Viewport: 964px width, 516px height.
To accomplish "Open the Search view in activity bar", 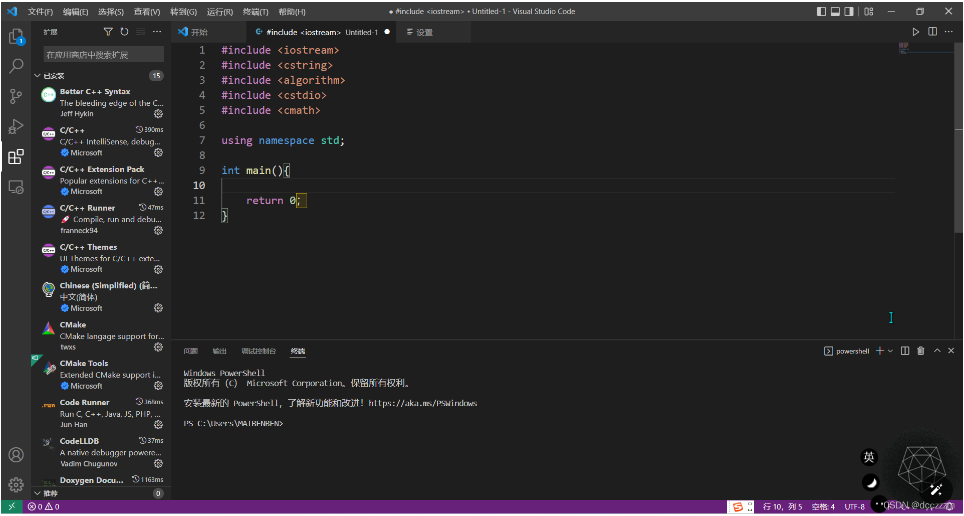I will pyautogui.click(x=16, y=65).
